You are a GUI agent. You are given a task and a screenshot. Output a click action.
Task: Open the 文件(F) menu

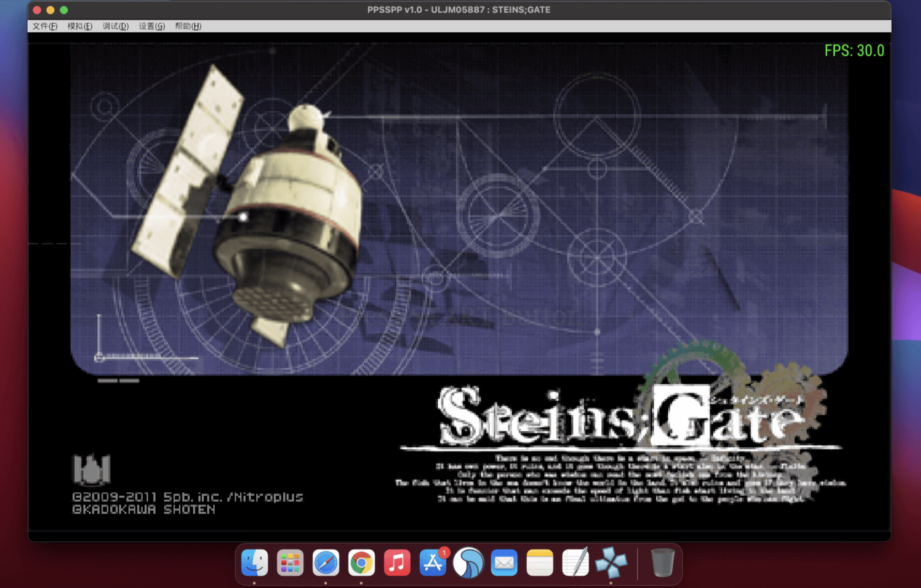pyautogui.click(x=45, y=26)
